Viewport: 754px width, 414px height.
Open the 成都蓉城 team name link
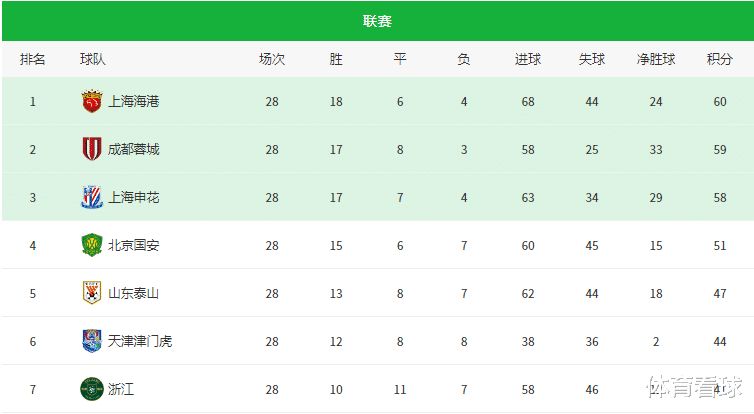click(x=133, y=149)
